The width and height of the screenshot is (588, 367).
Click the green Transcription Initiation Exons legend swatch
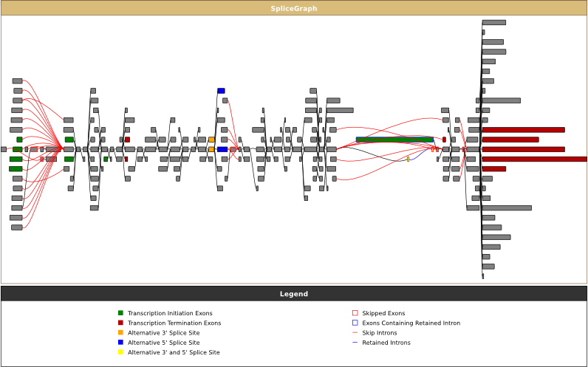(x=120, y=313)
